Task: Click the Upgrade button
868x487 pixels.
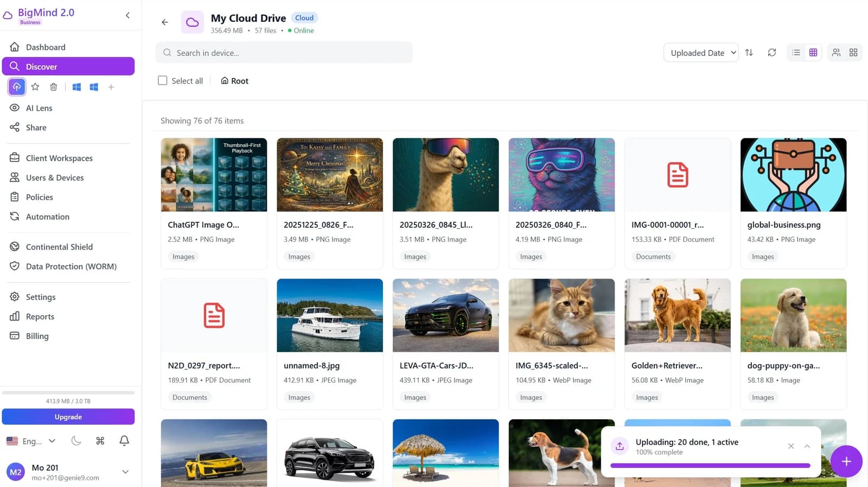Action: click(68, 416)
